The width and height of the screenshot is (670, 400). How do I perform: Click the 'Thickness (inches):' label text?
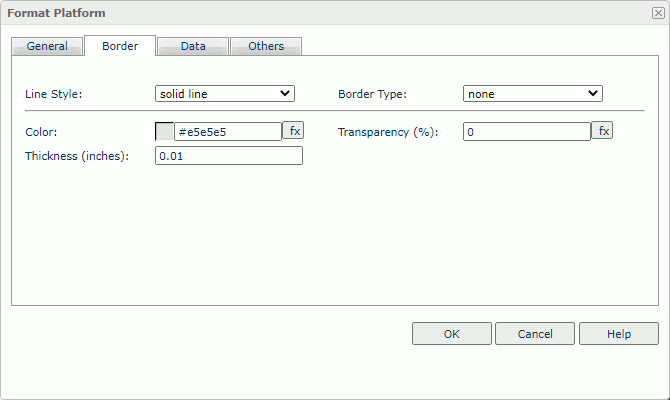click(77, 156)
